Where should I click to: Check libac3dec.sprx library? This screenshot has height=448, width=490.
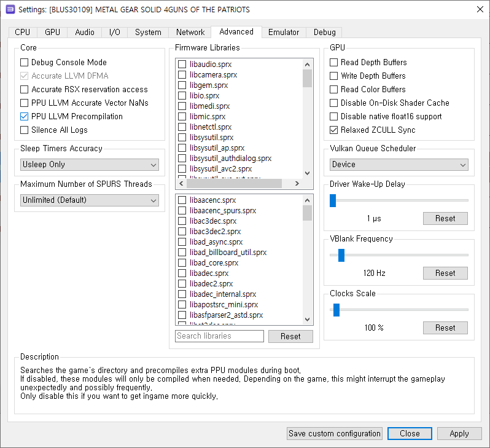pos(182,221)
